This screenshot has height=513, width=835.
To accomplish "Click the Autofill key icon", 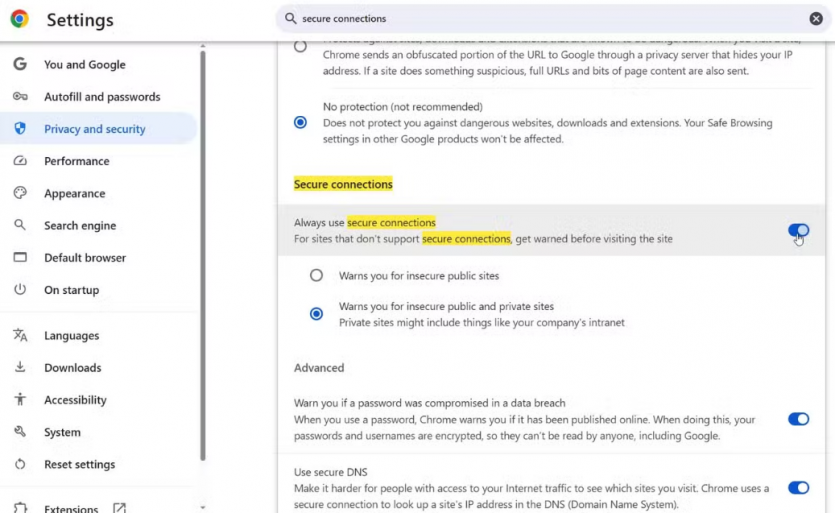I will (20, 96).
